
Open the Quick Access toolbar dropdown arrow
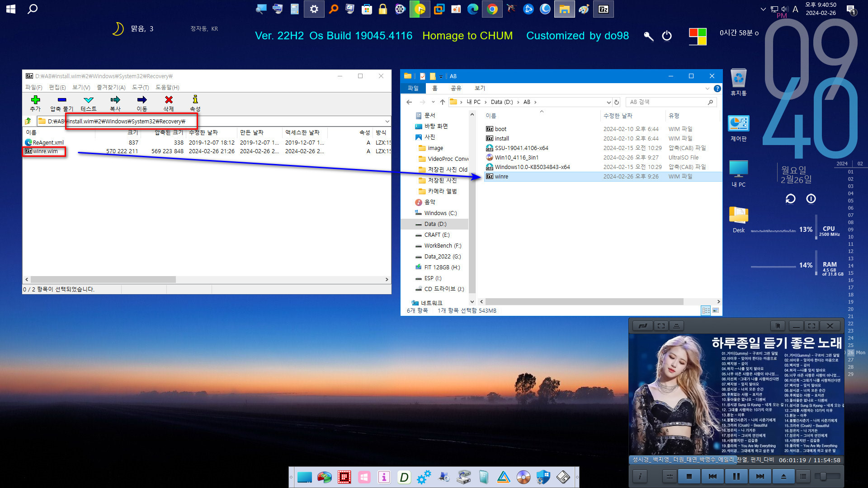441,76
